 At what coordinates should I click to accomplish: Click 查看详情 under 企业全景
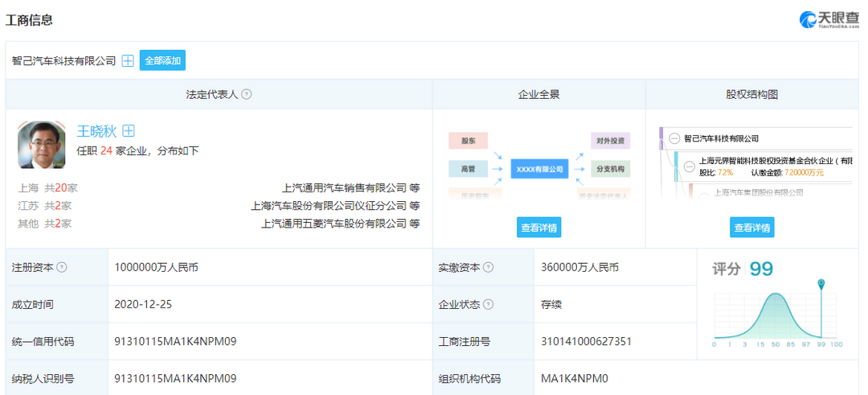(539, 227)
